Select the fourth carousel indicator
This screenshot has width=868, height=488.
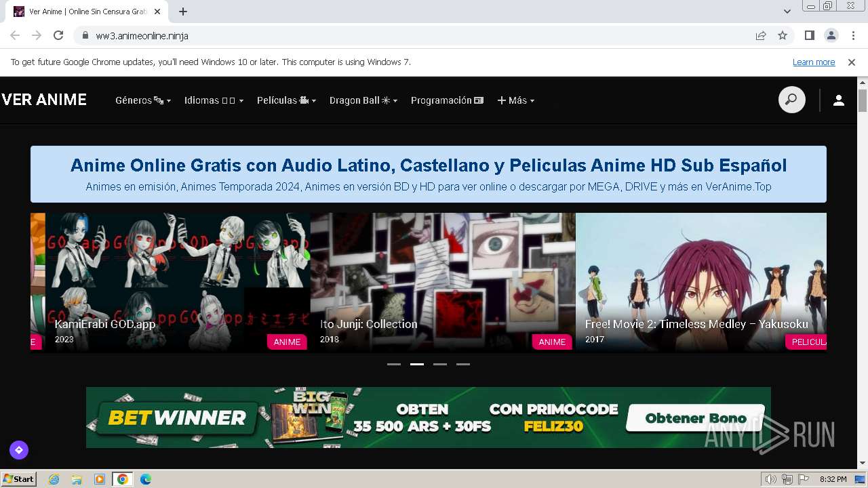pos(463,364)
